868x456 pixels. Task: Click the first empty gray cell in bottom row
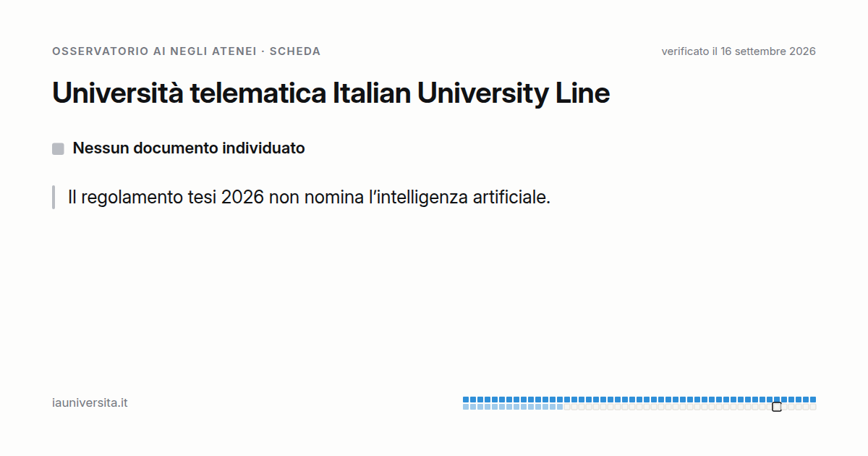pos(567,407)
